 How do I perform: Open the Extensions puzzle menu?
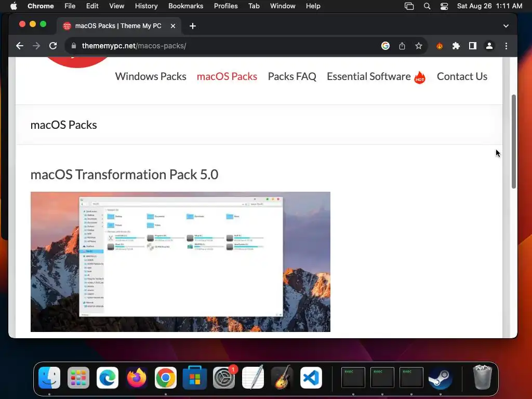coord(456,46)
